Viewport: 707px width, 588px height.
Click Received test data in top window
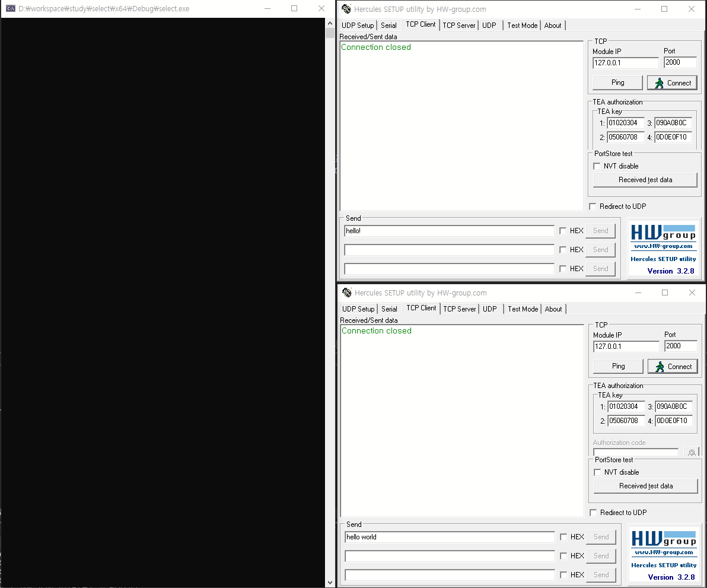[645, 180]
